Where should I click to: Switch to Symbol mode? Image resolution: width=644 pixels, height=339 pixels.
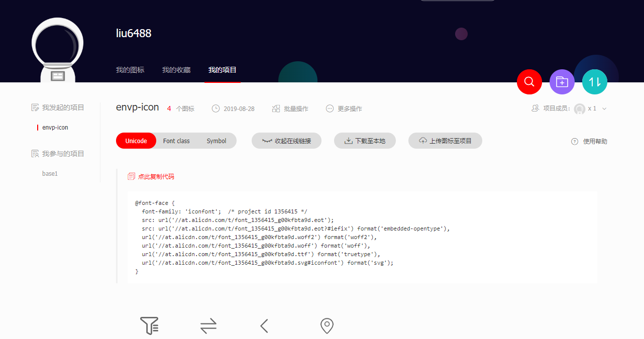pos(217,141)
